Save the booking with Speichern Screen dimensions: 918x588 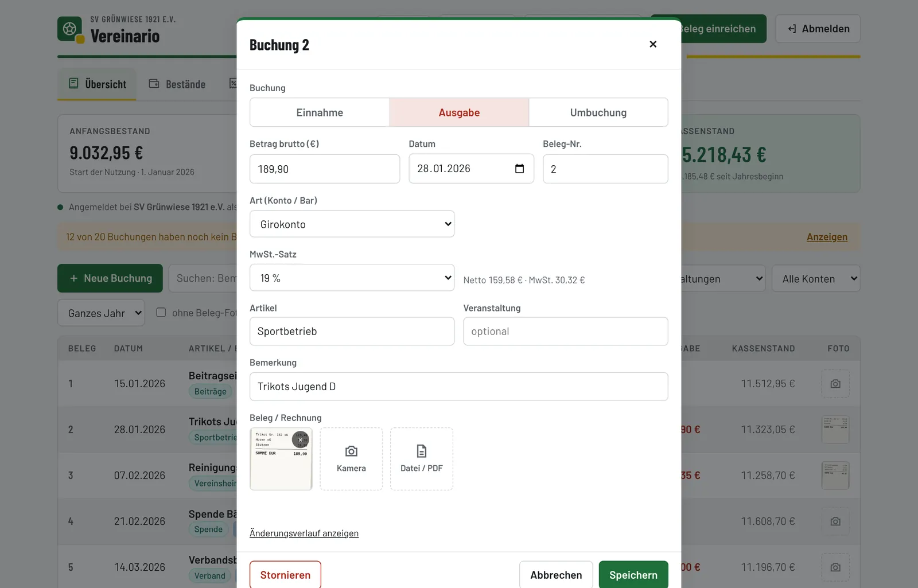(633, 575)
